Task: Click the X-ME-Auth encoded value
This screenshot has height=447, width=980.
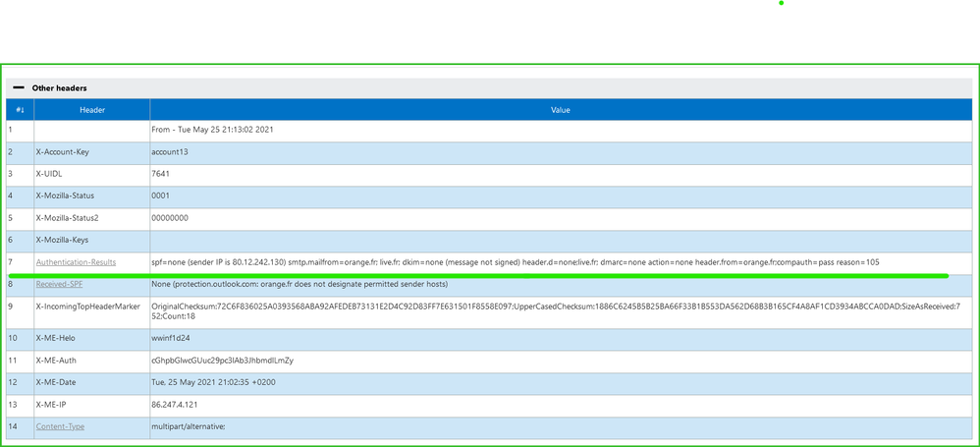Action: [x=223, y=361]
